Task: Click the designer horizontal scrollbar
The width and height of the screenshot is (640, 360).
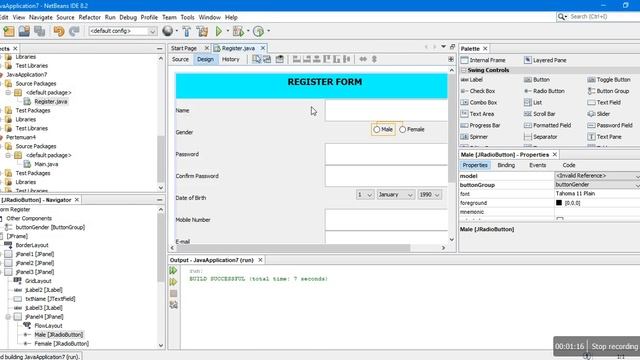Action: (x=293, y=248)
